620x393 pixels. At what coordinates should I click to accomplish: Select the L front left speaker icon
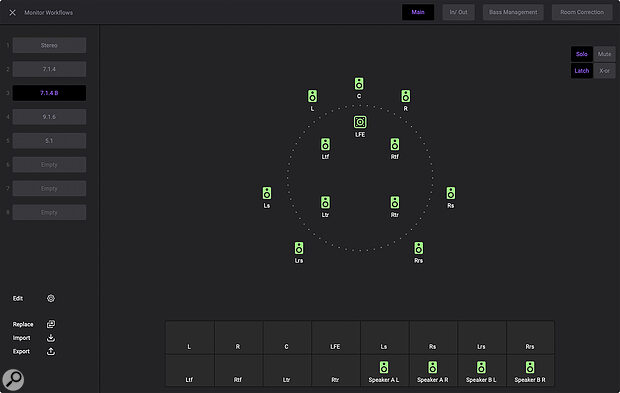click(x=312, y=96)
